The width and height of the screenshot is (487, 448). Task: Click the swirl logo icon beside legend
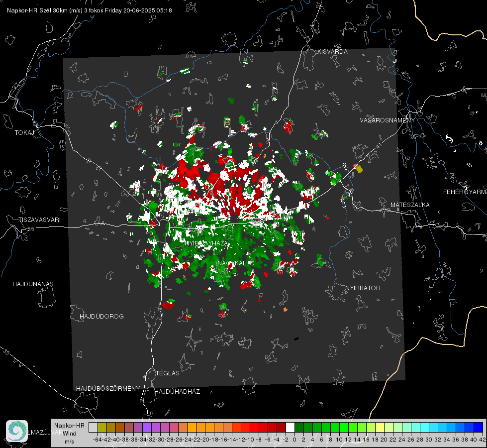[x=17, y=431]
